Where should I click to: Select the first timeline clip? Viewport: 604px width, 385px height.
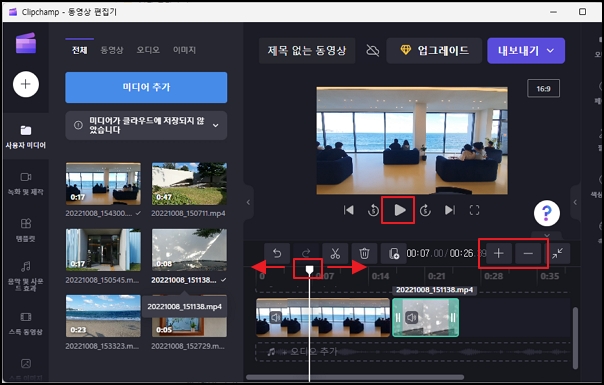323,318
